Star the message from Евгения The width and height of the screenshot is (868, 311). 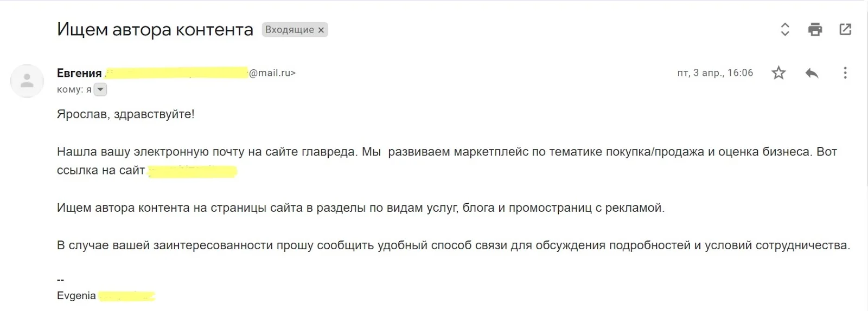point(778,73)
